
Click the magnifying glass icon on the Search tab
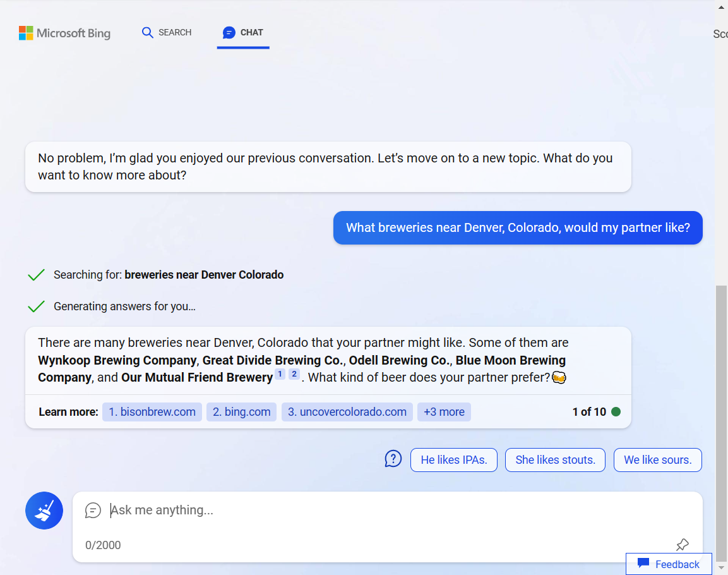pos(147,32)
